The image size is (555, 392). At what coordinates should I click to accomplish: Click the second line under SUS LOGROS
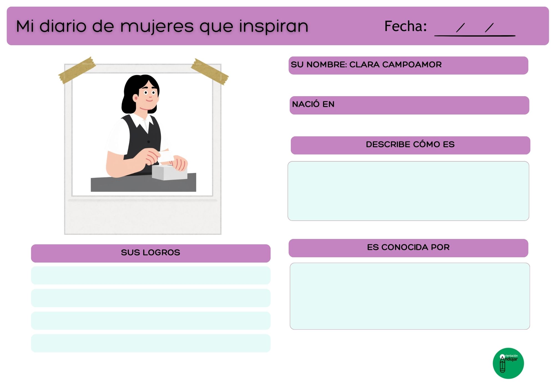pyautogui.click(x=151, y=298)
